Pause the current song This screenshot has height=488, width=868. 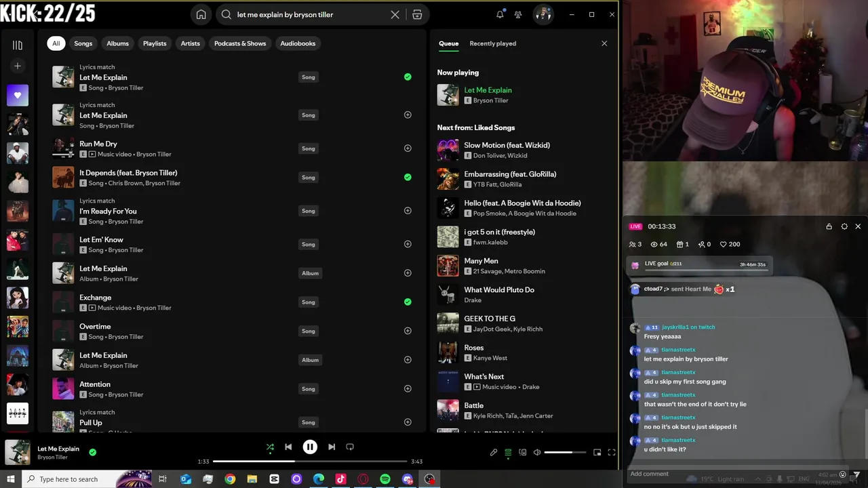pos(310,447)
